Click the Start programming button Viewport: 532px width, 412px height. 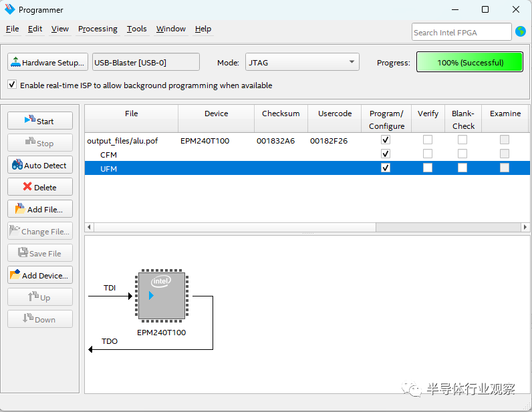pyautogui.click(x=40, y=121)
